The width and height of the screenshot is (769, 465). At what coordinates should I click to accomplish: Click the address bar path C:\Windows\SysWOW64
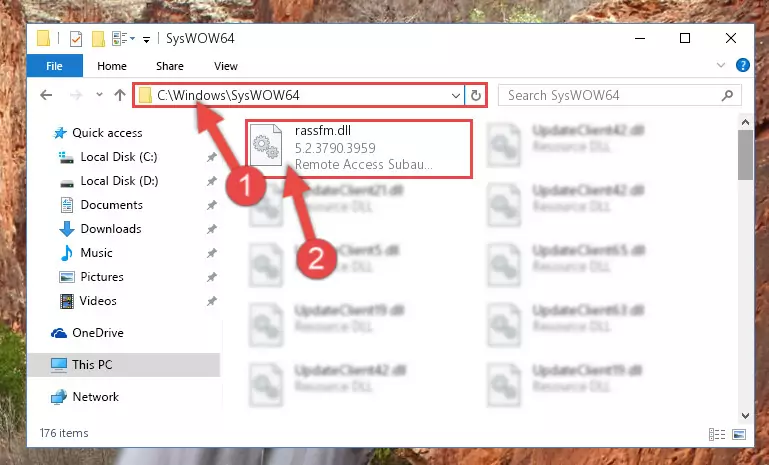pos(228,95)
